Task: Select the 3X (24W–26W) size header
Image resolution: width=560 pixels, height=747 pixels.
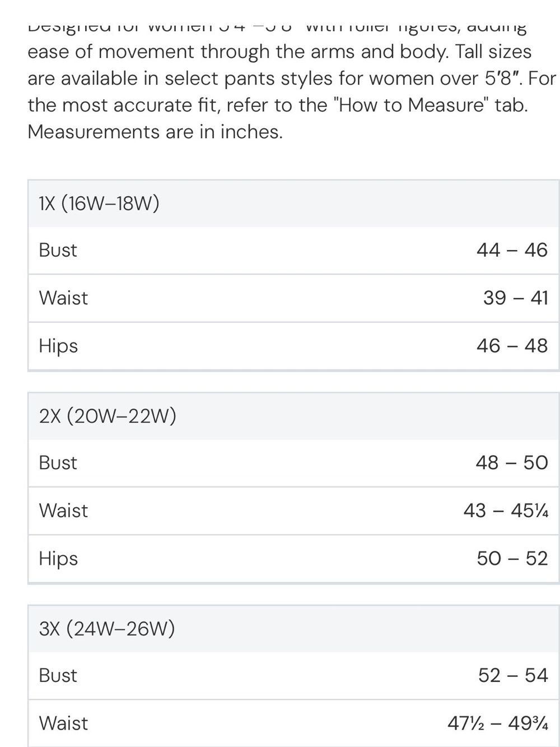Action: click(294, 629)
